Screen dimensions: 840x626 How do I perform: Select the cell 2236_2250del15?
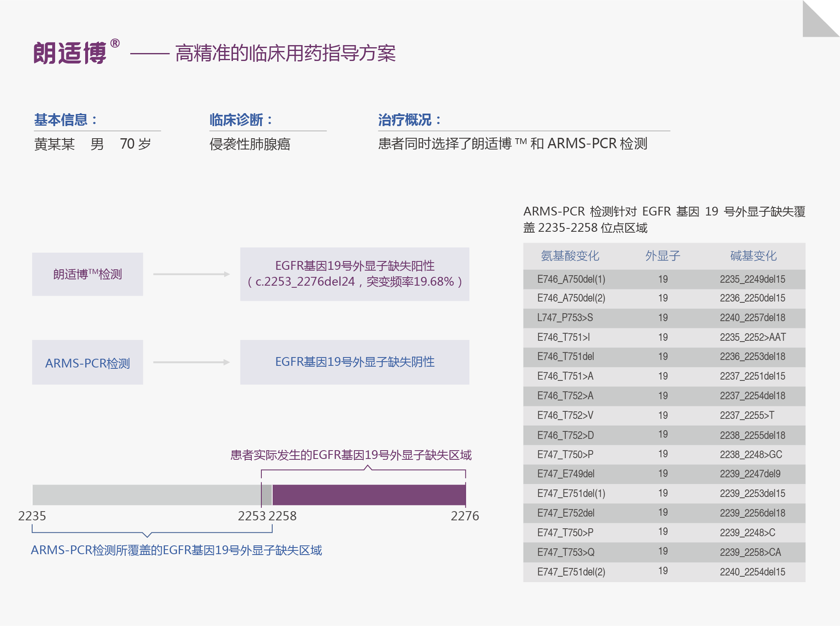pyautogui.click(x=753, y=298)
